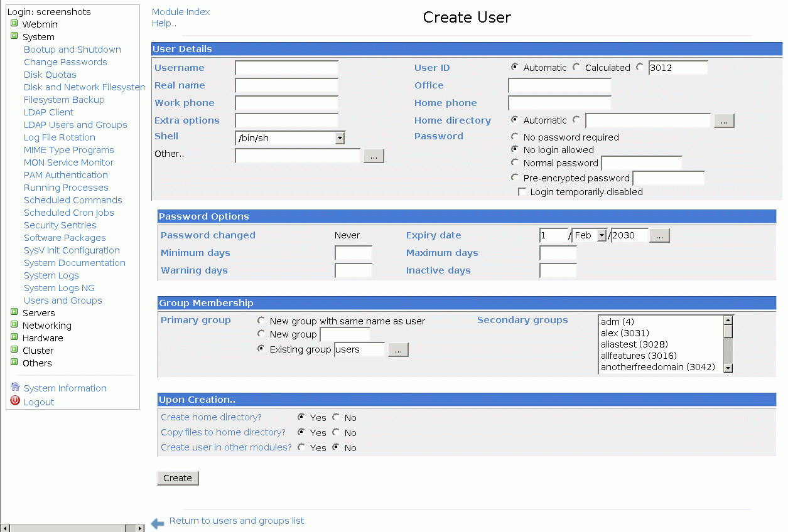The image size is (788, 532).
Task: Click the Username input field
Action: tap(286, 68)
